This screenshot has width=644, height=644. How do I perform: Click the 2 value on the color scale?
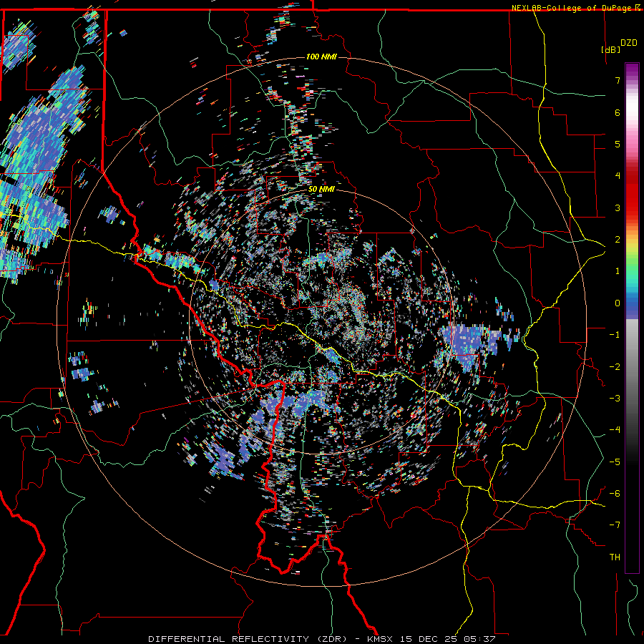(x=618, y=240)
